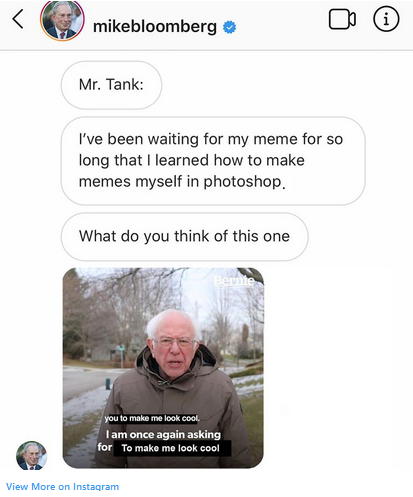Select the 'Mr. Tank:' message bubble
The height and width of the screenshot is (497, 413).
[x=111, y=85]
